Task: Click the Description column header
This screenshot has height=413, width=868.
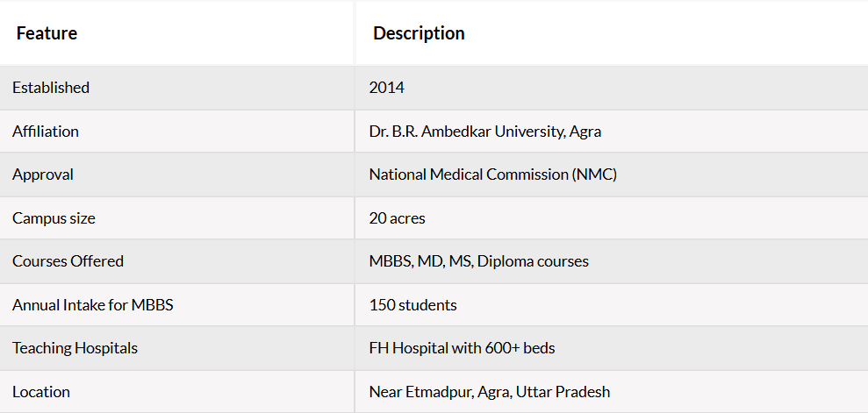Action: 419,33
